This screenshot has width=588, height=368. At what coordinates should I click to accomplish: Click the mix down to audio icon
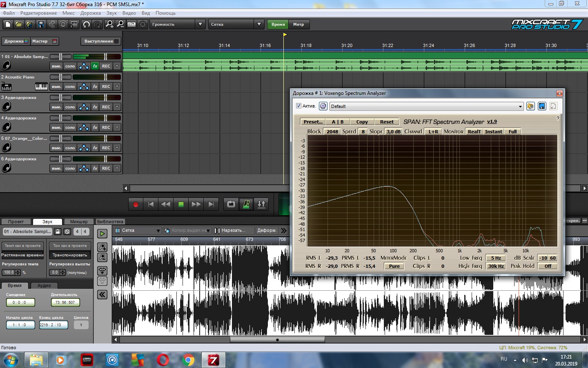tap(74, 25)
